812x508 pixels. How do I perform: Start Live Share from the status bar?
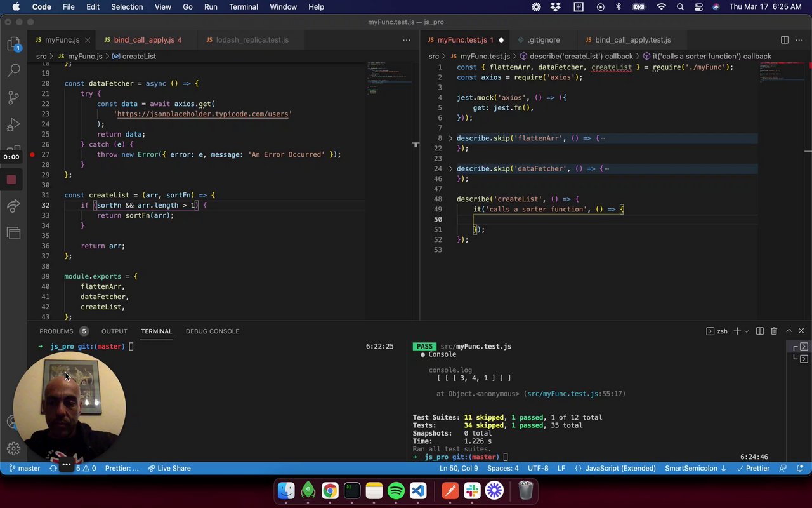(169, 468)
